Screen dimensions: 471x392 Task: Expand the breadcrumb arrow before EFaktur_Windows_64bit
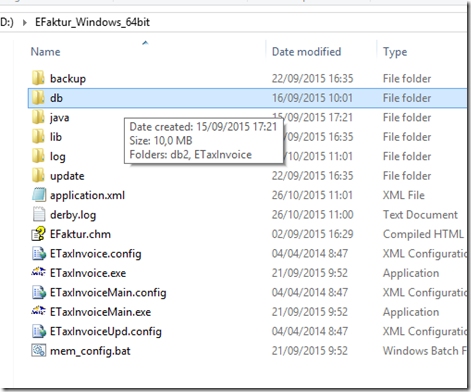[25, 23]
